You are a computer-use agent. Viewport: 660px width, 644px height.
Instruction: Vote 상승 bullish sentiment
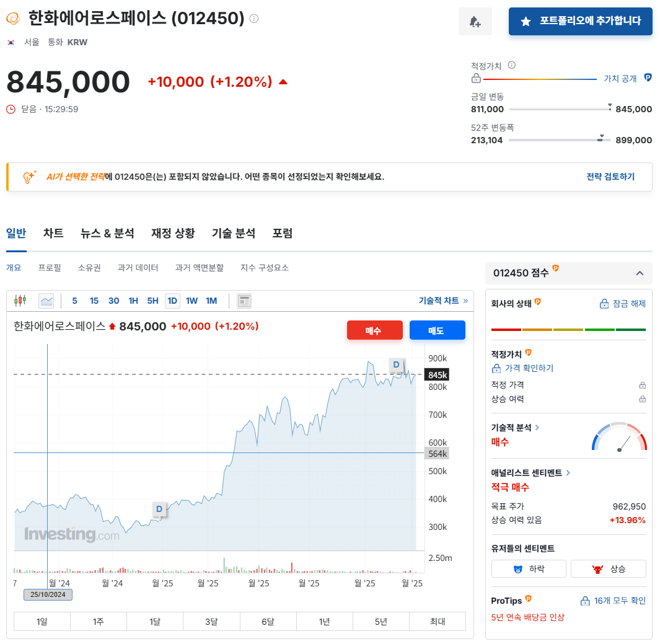(608, 568)
